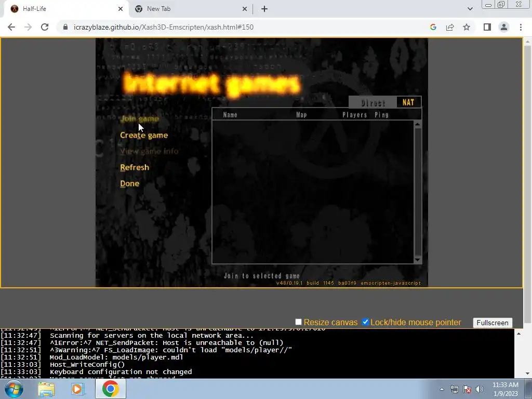532x399 pixels.
Task: Sort server list by Players column
Action: click(x=354, y=115)
